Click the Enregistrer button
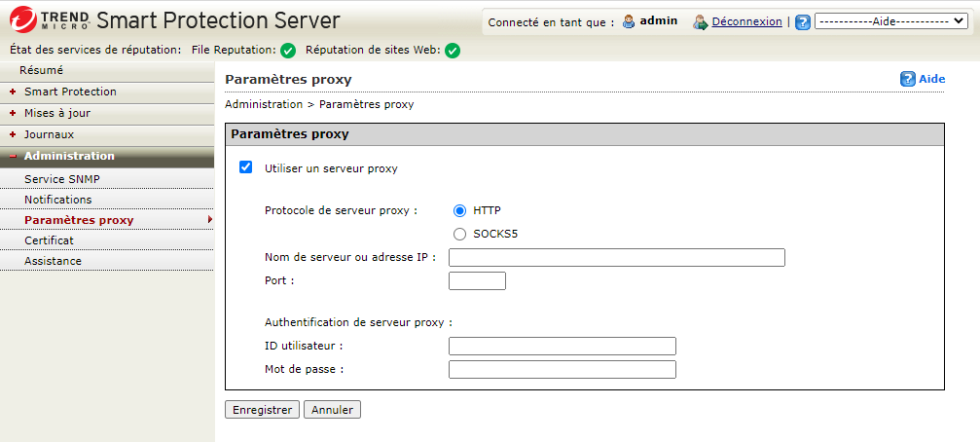This screenshot has width=980, height=442. (262, 410)
